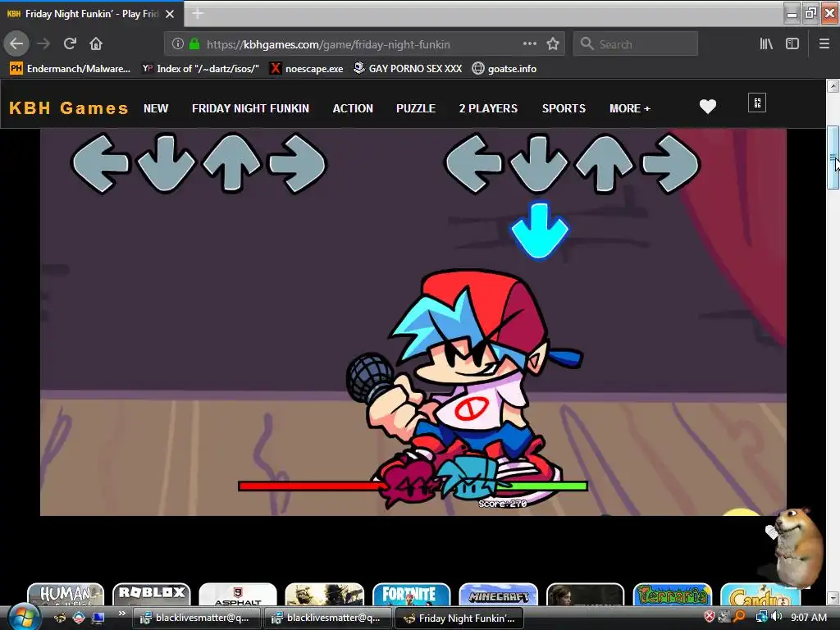Click the browser Search box
840x630 pixels.
point(636,44)
